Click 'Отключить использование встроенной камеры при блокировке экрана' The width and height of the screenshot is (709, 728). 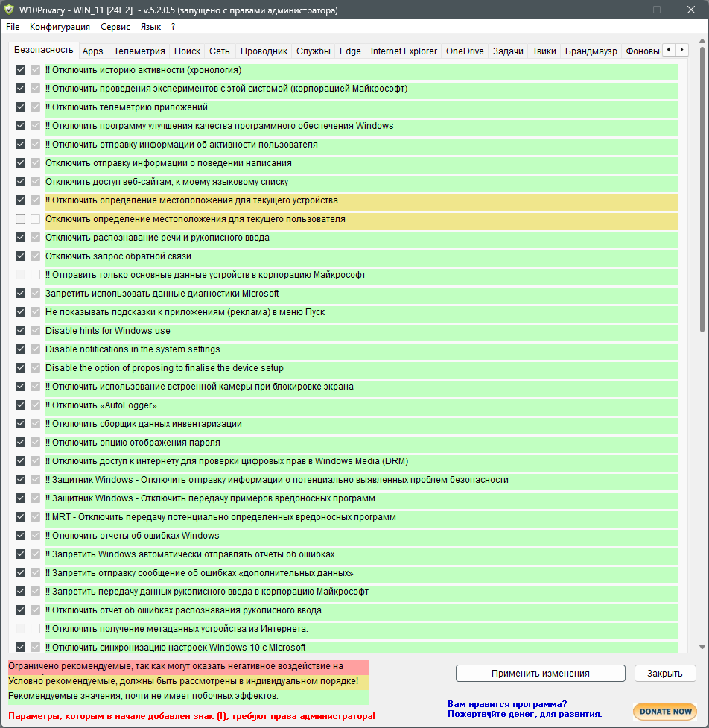coord(200,386)
